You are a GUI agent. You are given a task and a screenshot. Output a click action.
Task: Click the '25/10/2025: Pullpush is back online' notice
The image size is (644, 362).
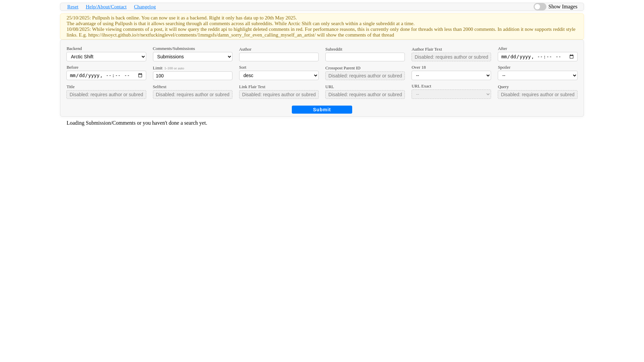point(182,18)
